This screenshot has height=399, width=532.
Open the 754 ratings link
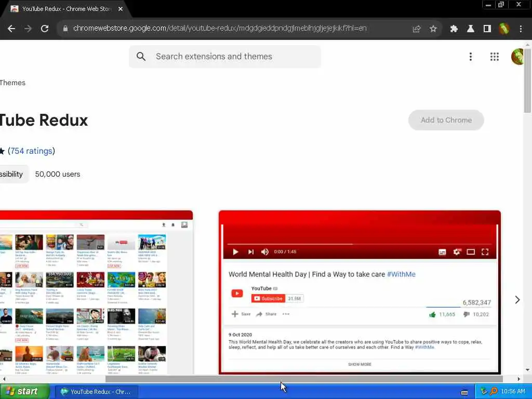click(31, 151)
